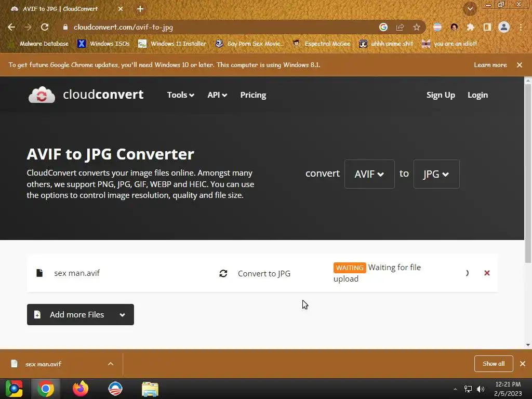This screenshot has width=532, height=399.
Task: Click Sign Up
Action: point(441,95)
